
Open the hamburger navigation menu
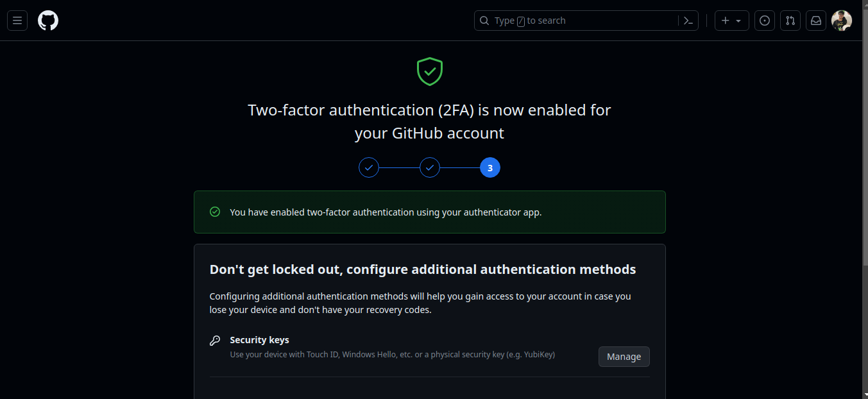pos(17,21)
